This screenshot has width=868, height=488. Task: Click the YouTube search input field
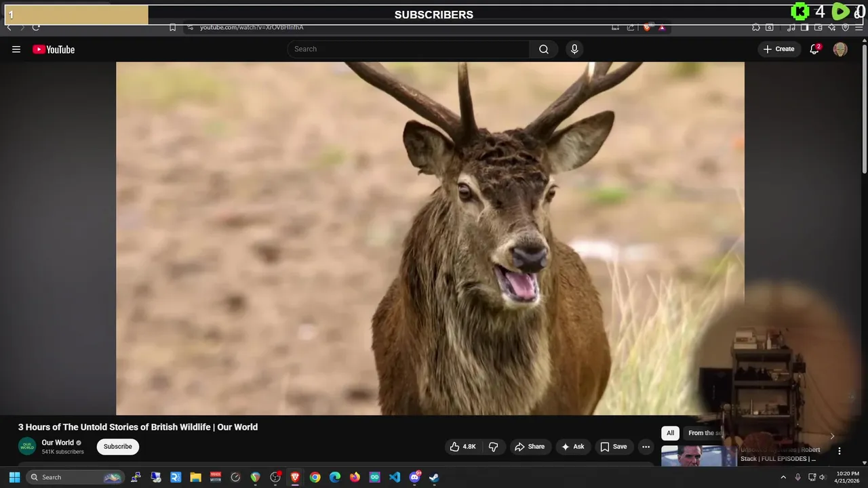[x=408, y=49]
